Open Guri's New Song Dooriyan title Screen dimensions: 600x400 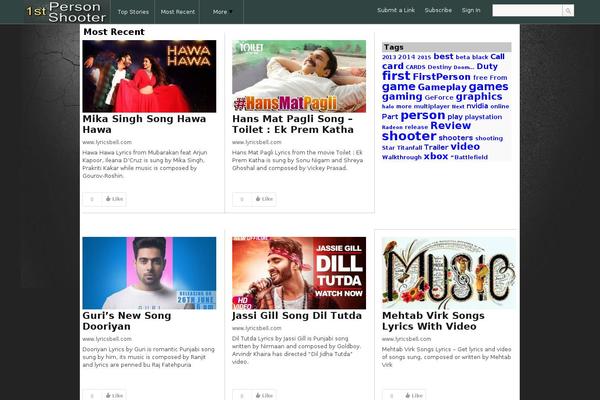pyautogui.click(x=127, y=321)
